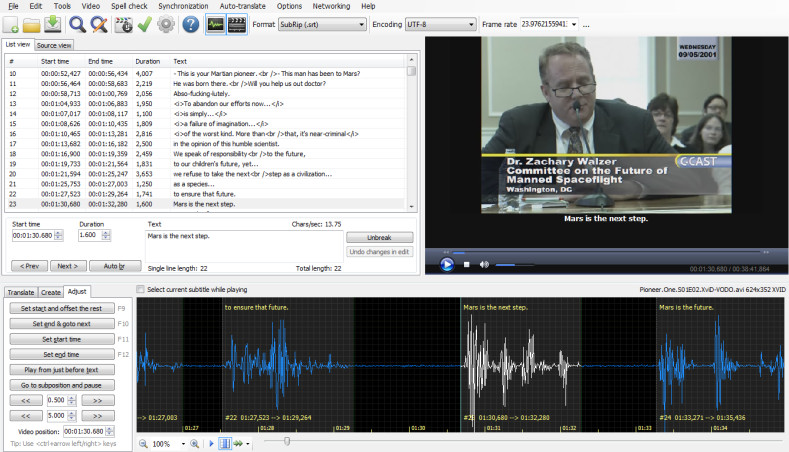Screen dimensions: 789x452
Task: Click the green double-arrow icon below waveform
Action: (238, 443)
